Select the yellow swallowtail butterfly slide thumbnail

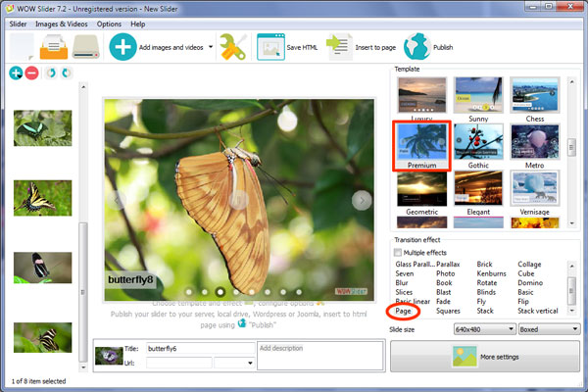click(x=43, y=198)
